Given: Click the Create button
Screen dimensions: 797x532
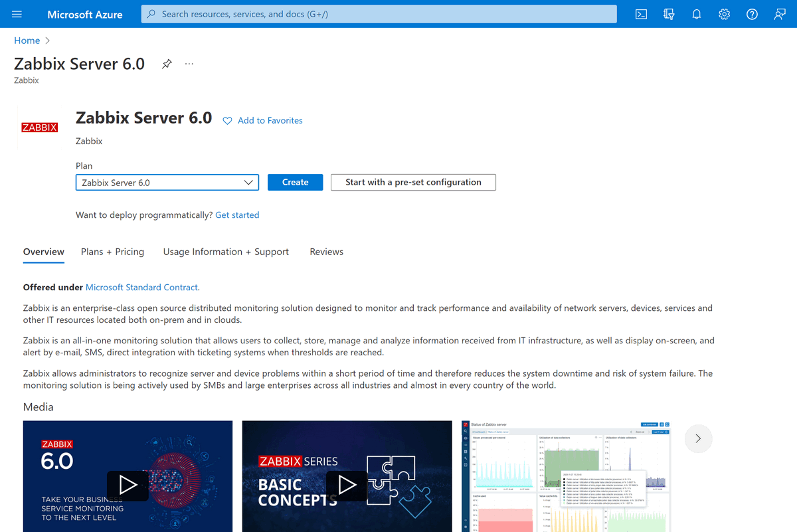Looking at the screenshot, I should (295, 182).
